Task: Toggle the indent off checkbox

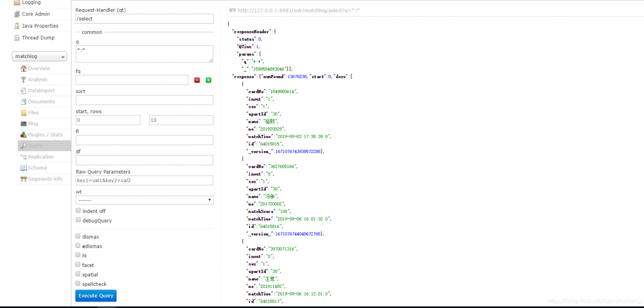Action: pyautogui.click(x=78, y=210)
